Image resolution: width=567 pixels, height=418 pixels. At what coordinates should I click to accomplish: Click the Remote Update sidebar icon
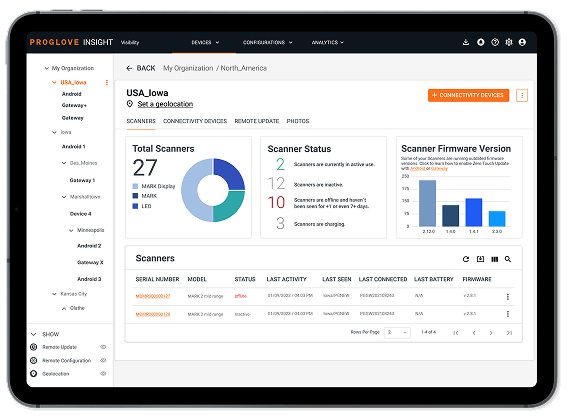pyautogui.click(x=34, y=347)
